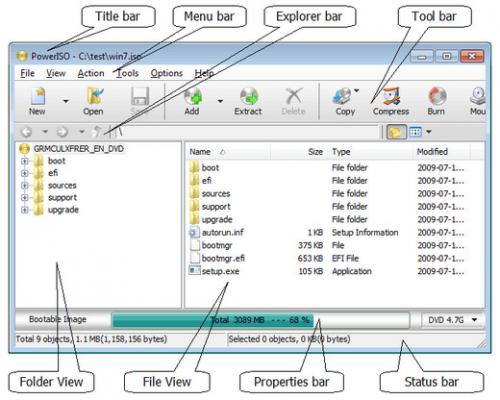Image resolution: width=500 pixels, height=400 pixels.
Task: Click the Mount toolbar icon
Action: coord(477,101)
